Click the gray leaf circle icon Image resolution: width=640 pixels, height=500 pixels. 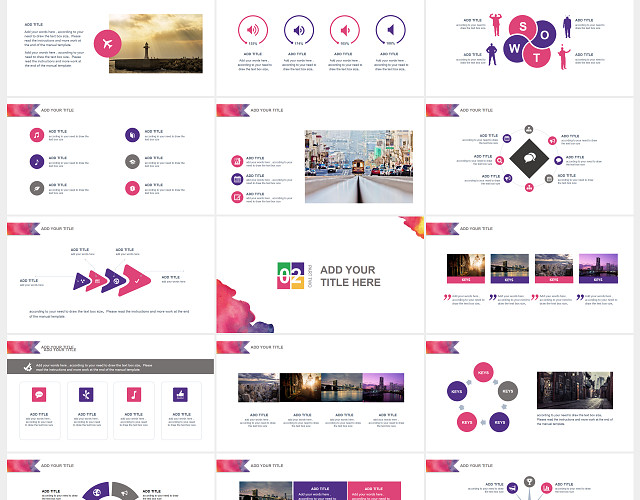[x=37, y=188]
